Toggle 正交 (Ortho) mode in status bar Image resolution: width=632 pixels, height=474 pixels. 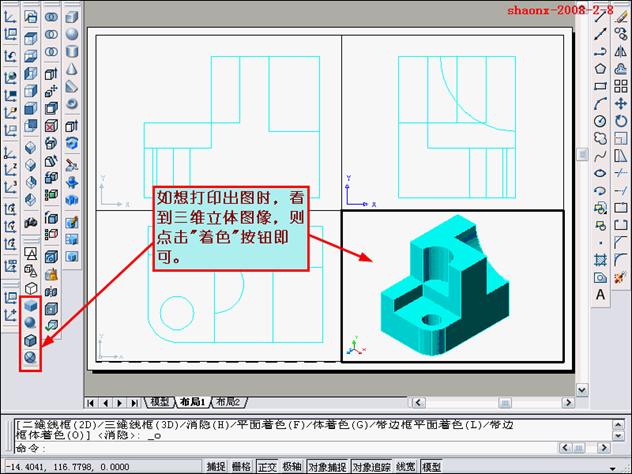[267, 467]
